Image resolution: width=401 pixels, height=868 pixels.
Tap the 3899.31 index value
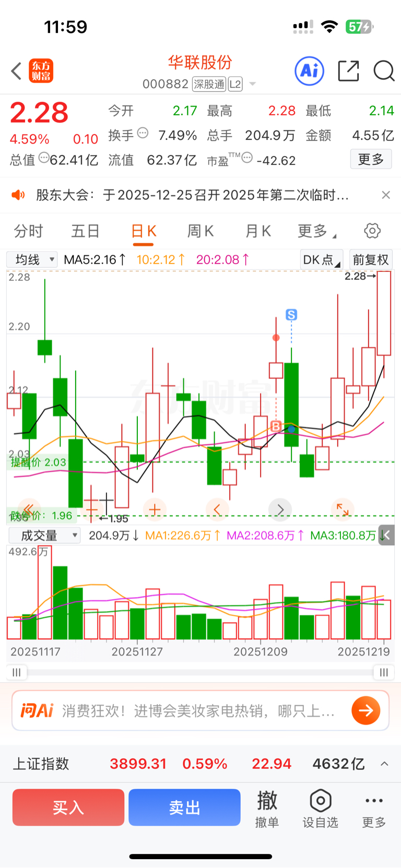click(138, 764)
